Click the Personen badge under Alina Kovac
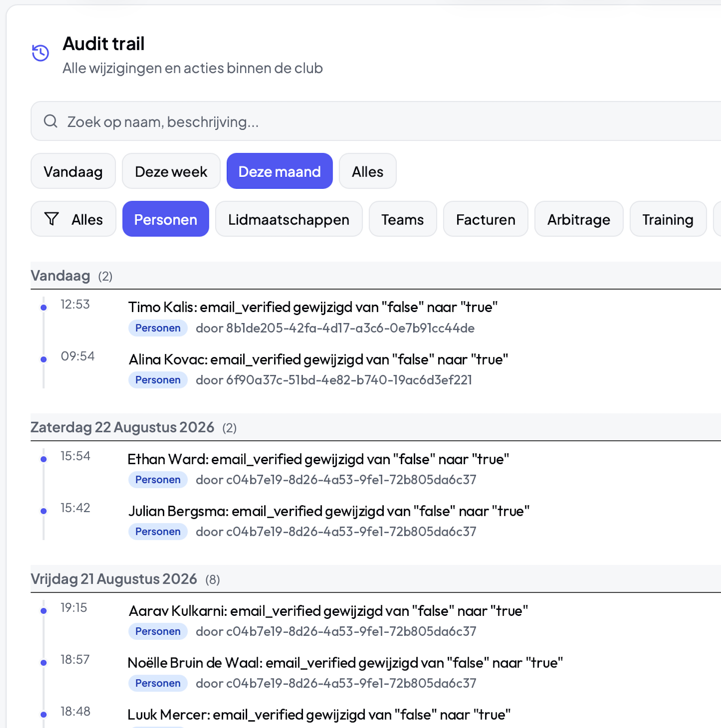The image size is (721, 728). [158, 380]
